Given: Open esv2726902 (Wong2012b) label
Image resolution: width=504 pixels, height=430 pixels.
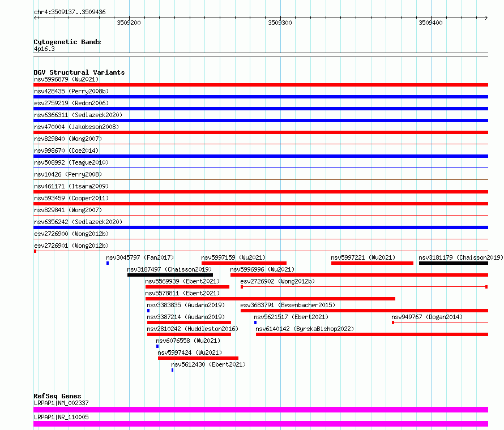Looking at the screenshot, I should click(x=277, y=281).
